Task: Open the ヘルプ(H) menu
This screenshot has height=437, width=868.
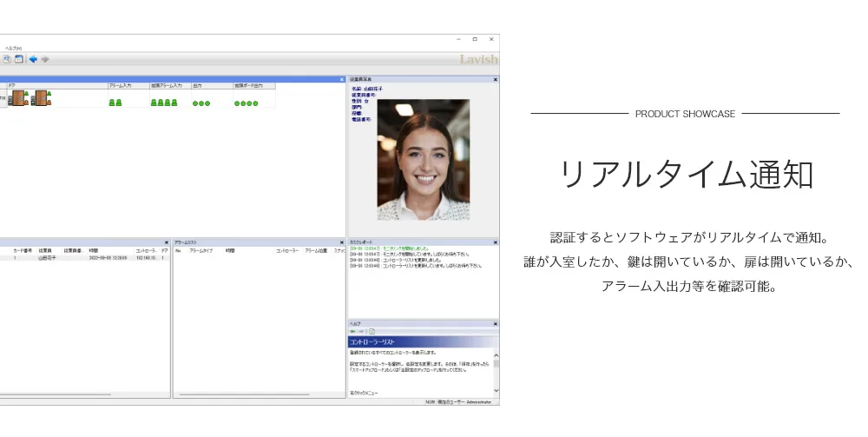Action: pyautogui.click(x=13, y=49)
